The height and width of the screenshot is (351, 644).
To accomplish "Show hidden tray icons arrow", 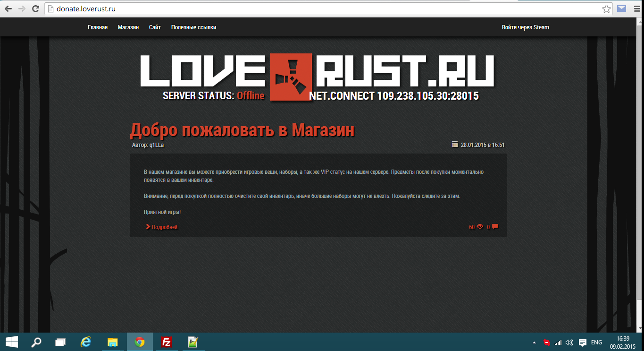I will tap(534, 342).
